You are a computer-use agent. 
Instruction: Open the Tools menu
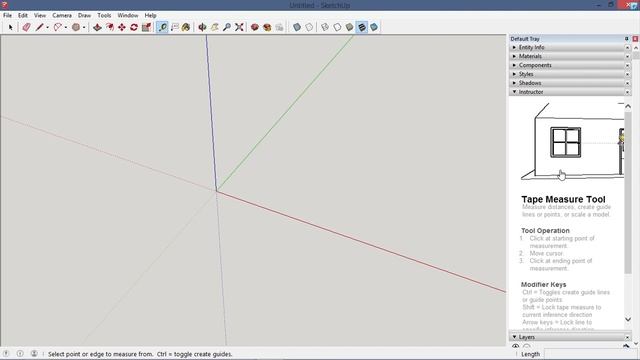tap(104, 15)
